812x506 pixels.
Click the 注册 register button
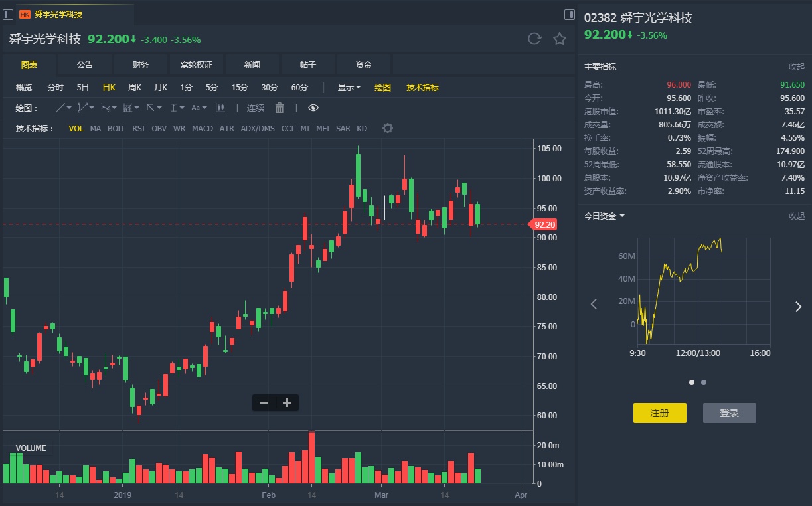[659, 412]
